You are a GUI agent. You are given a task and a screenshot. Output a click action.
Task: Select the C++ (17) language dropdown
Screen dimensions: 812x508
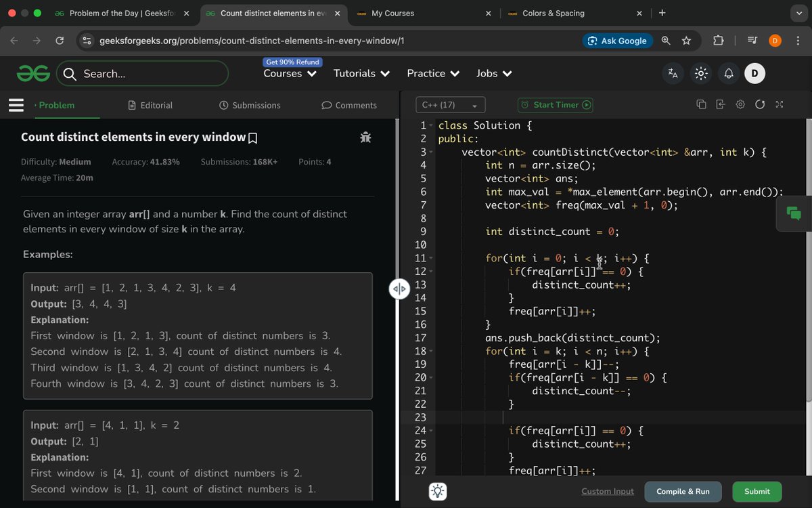(x=449, y=105)
